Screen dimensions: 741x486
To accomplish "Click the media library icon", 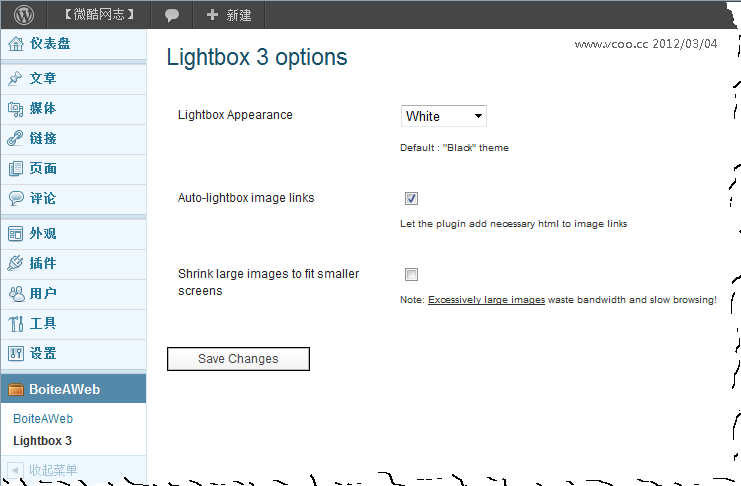I will point(15,109).
